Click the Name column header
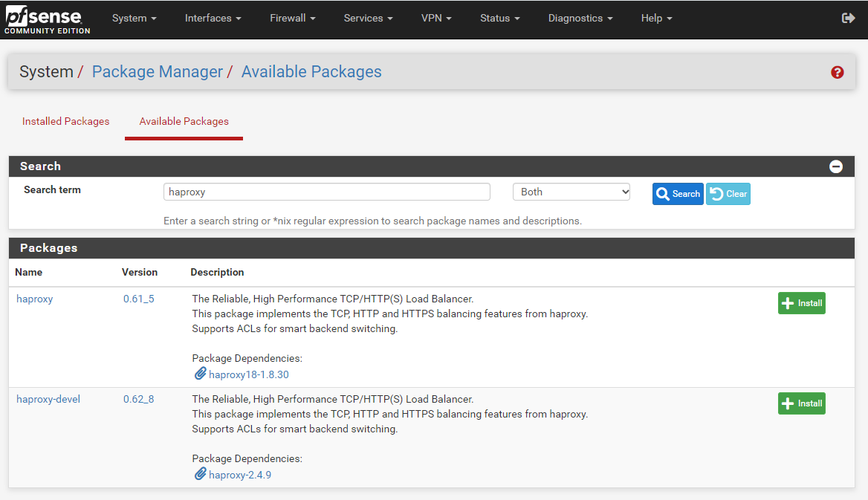 tap(29, 273)
